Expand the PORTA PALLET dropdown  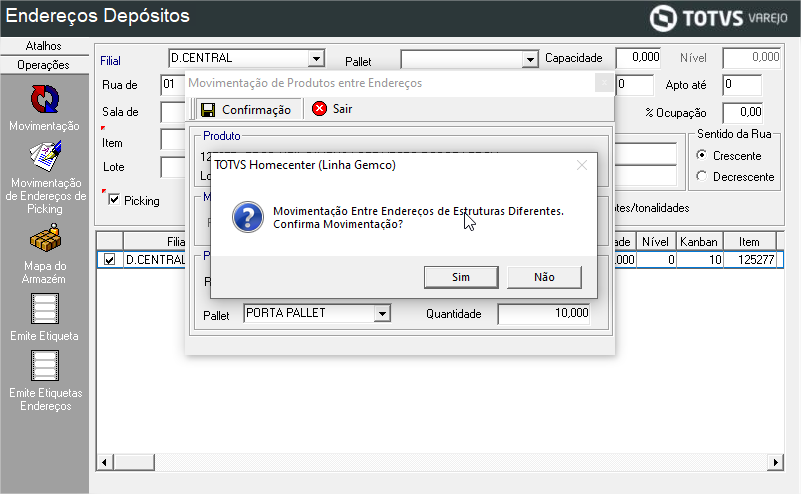coord(382,313)
